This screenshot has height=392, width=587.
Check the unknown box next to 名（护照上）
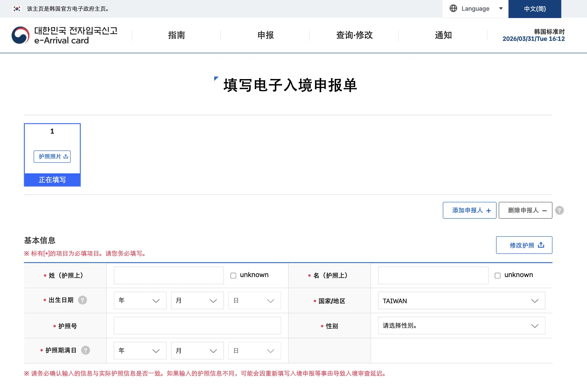pos(497,275)
